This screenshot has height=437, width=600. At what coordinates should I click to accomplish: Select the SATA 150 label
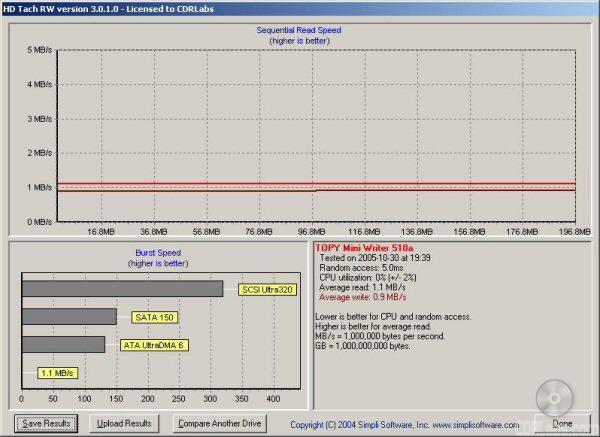pyautogui.click(x=155, y=317)
